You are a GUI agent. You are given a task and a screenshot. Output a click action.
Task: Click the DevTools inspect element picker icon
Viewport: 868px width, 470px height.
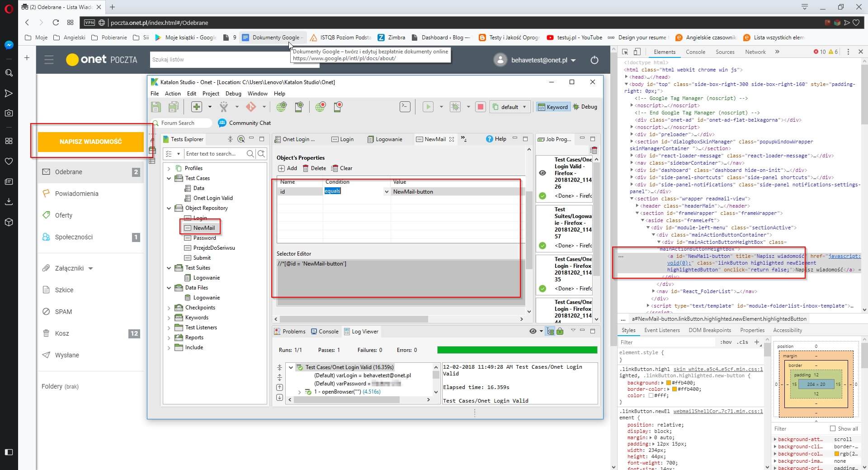(625, 52)
